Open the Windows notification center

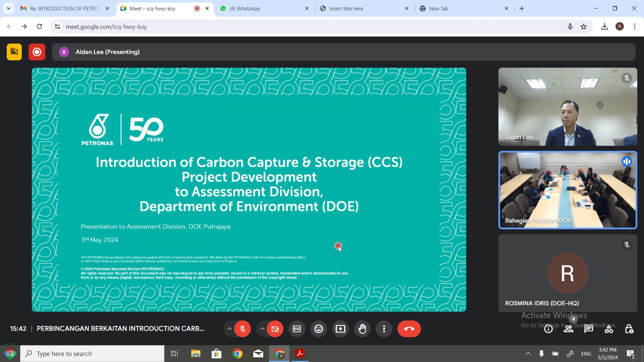(x=631, y=354)
